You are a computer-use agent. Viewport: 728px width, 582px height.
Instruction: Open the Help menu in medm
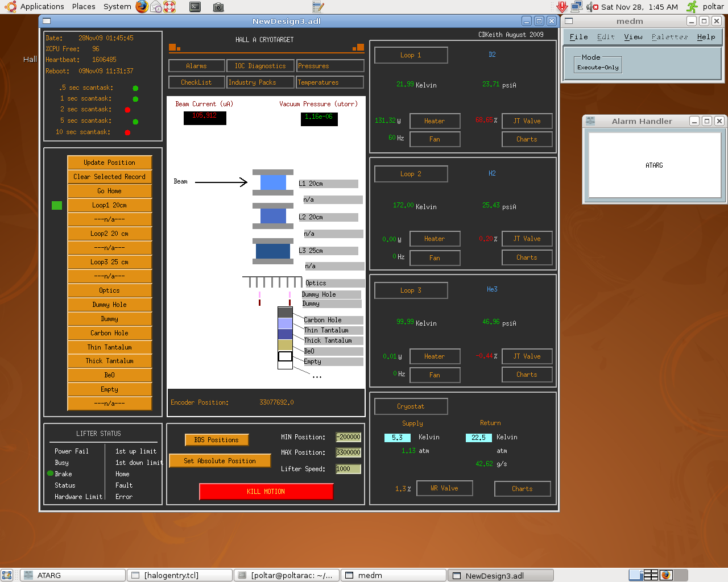click(706, 37)
